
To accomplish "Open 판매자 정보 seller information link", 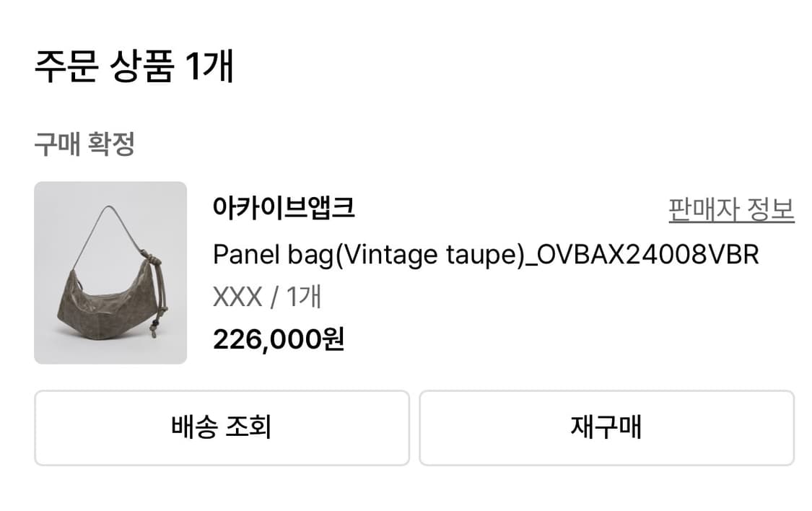I will pos(729,209).
